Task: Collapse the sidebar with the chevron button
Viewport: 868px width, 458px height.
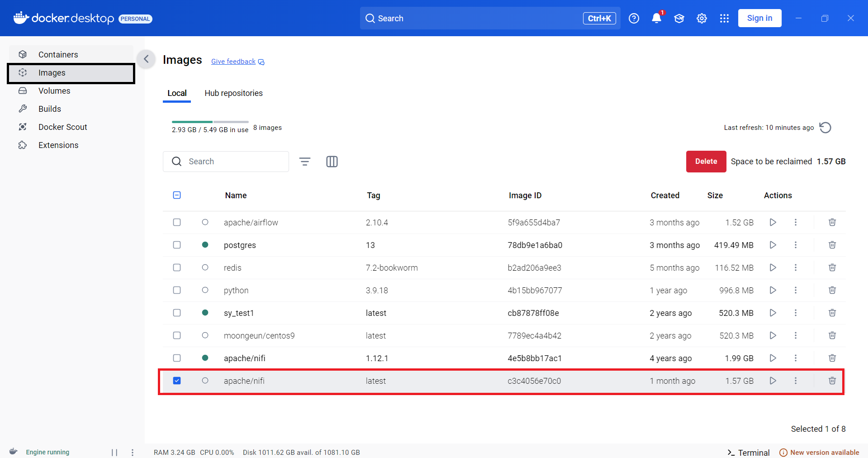Action: click(146, 59)
